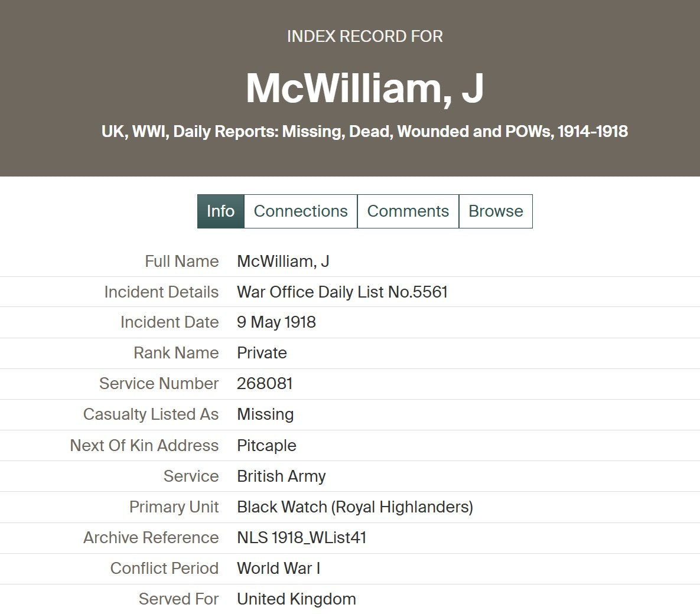The height and width of the screenshot is (614, 700).
Task: Click the rank value Private
Action: click(262, 353)
